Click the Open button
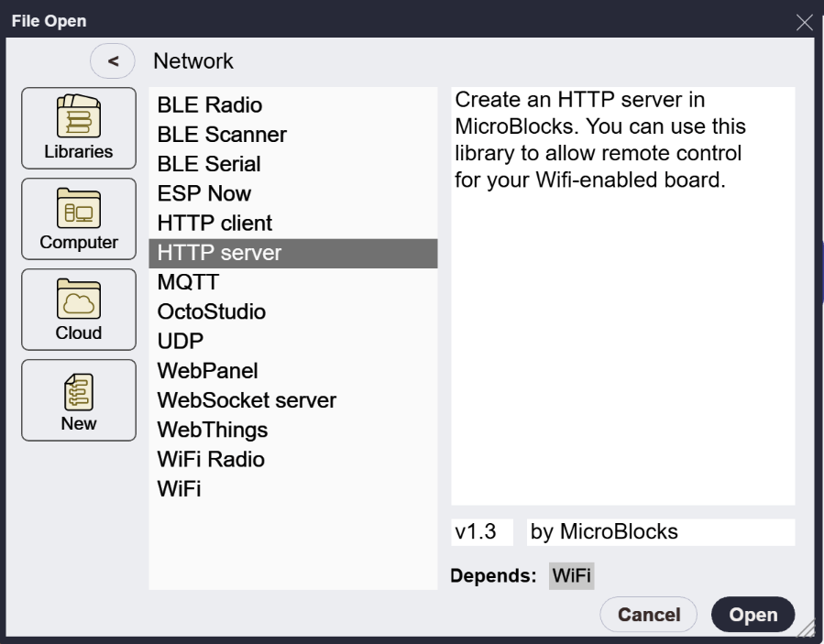The height and width of the screenshot is (644, 824). coord(753,615)
